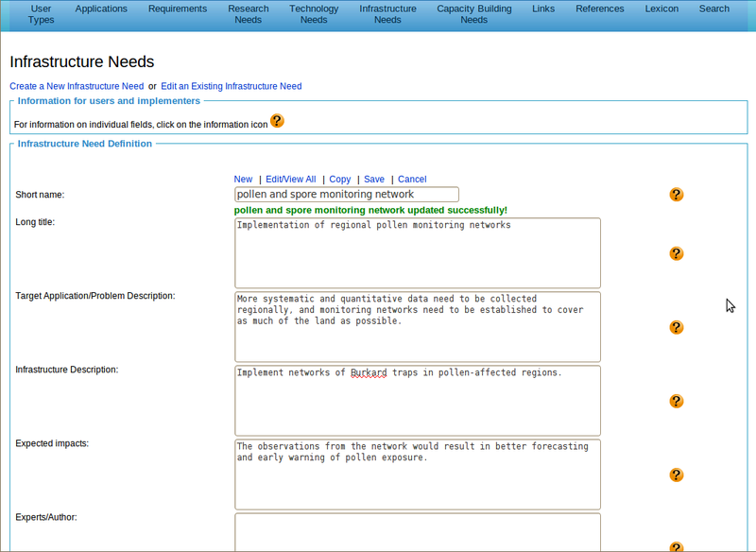Screen dimensions: 756x552
Task: Click Create a New Infrastructure Need link
Action: (77, 86)
